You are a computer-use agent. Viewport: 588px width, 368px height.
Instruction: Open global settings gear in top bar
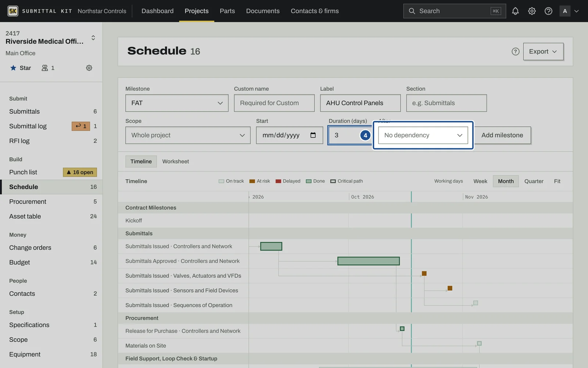532,11
